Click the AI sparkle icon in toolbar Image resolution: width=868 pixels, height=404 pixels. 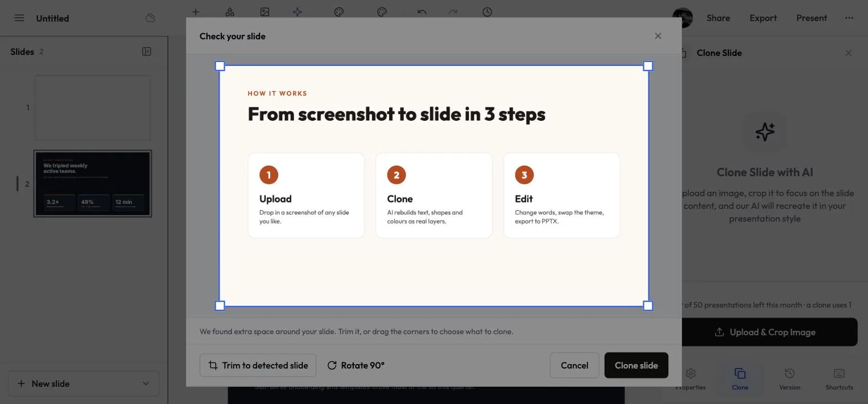tap(297, 12)
